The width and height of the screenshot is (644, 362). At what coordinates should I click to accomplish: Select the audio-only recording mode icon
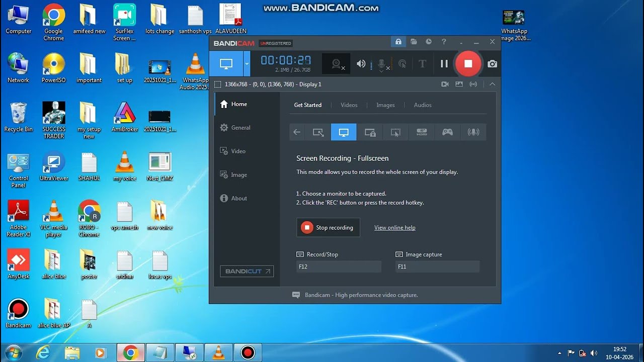pyautogui.click(x=473, y=132)
